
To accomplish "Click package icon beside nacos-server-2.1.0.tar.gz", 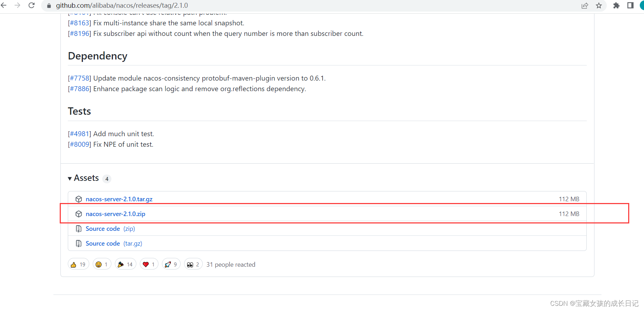I will point(79,199).
